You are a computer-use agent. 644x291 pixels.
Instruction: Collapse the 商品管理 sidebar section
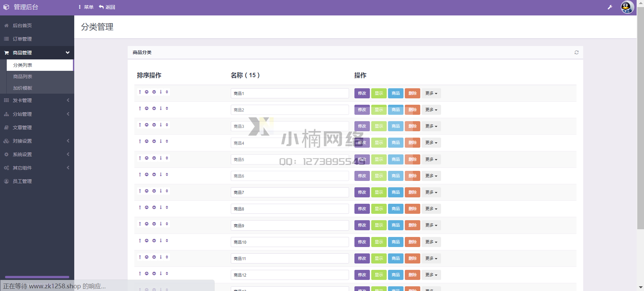(37, 53)
